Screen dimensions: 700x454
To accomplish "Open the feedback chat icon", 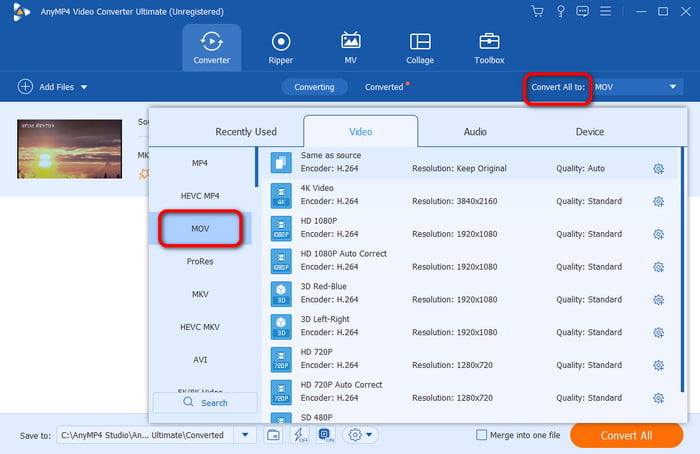I will [582, 11].
